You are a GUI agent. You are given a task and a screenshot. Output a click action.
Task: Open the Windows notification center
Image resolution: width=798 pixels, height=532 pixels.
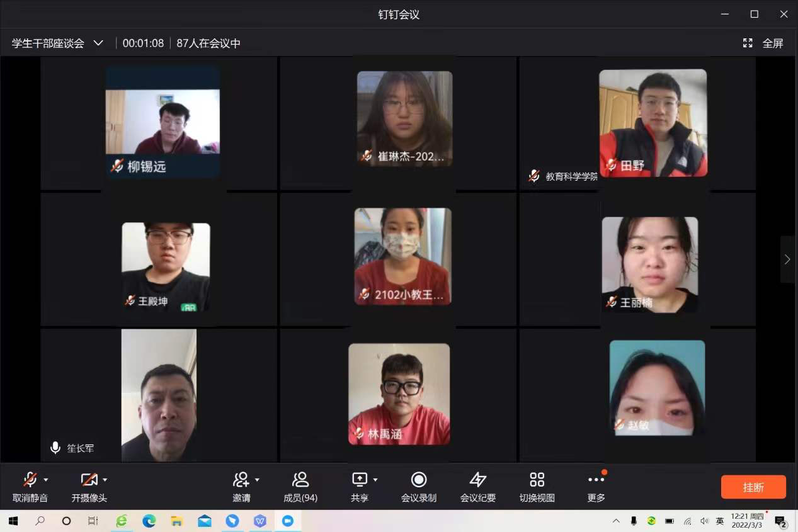pyautogui.click(x=780, y=521)
